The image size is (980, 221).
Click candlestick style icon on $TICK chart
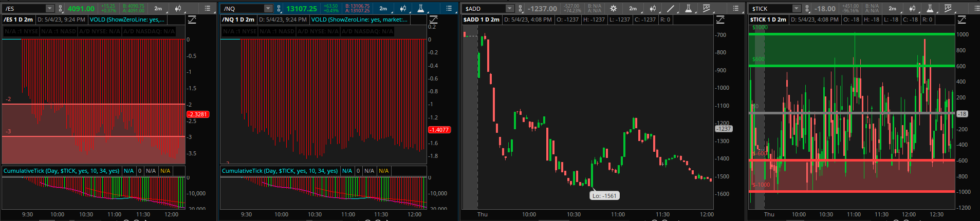tap(912, 8)
